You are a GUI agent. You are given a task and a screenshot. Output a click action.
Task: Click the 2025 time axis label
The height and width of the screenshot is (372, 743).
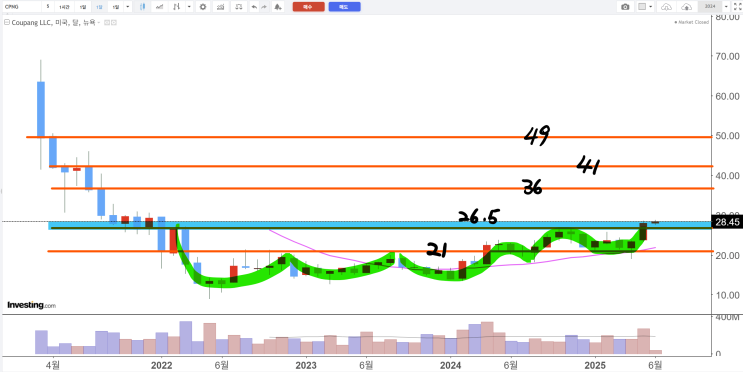595,365
